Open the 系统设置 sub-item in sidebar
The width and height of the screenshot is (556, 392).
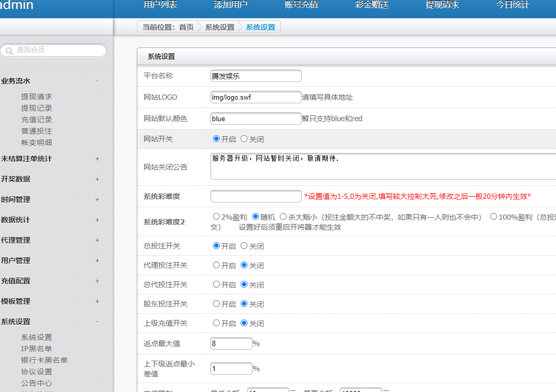(x=37, y=337)
